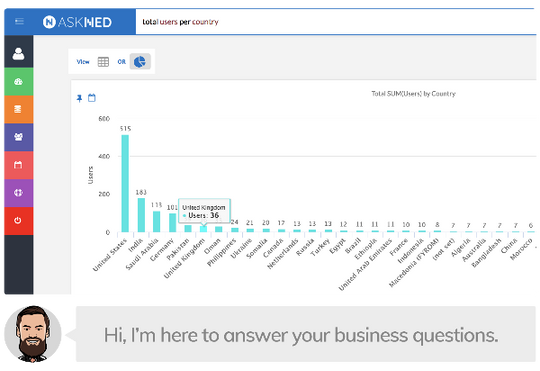Screen dimensions: 540x371
Task: Open the hamburger menu icon
Action: coord(19,22)
